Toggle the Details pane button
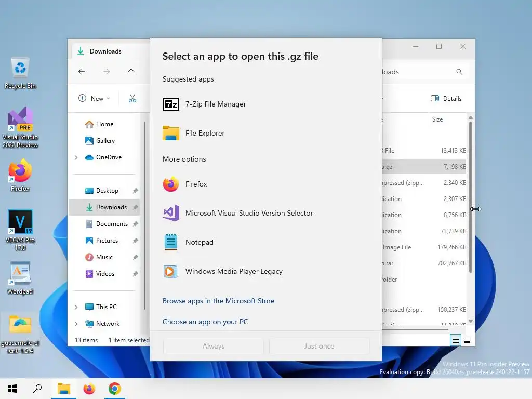 point(446,98)
